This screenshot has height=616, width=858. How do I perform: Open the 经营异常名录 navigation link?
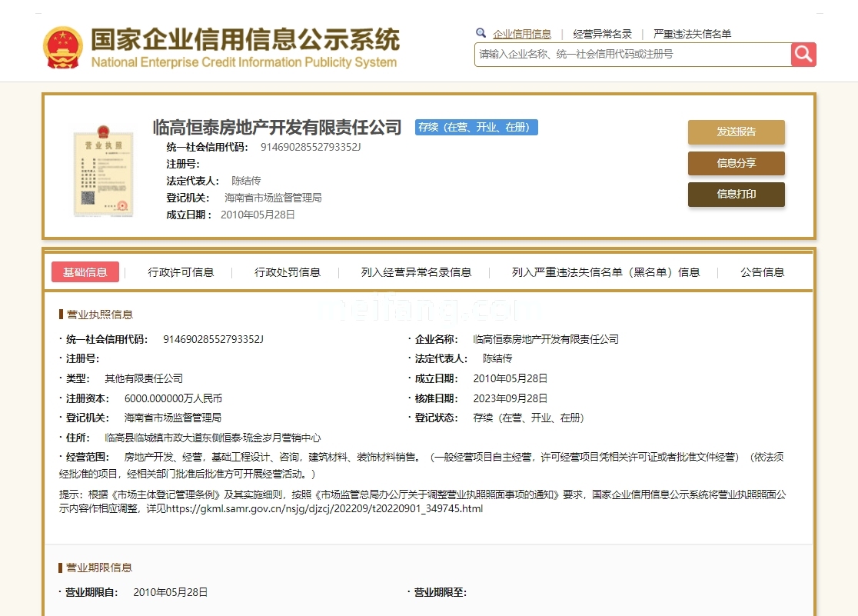click(601, 34)
